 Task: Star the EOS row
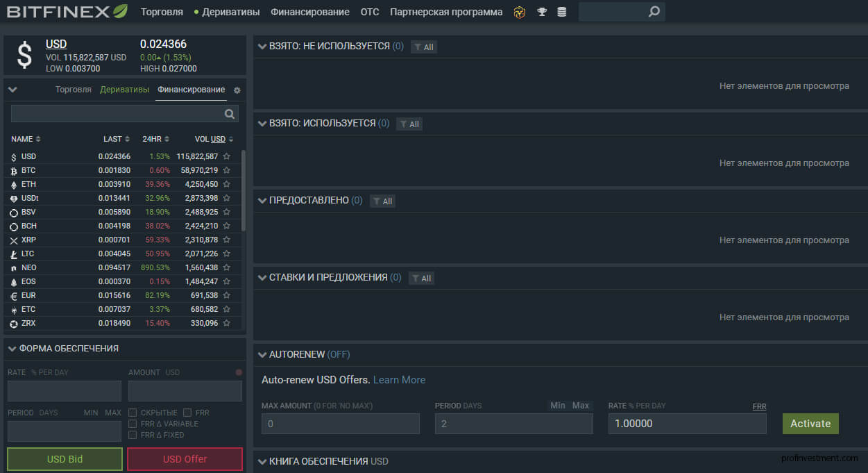coord(227,281)
